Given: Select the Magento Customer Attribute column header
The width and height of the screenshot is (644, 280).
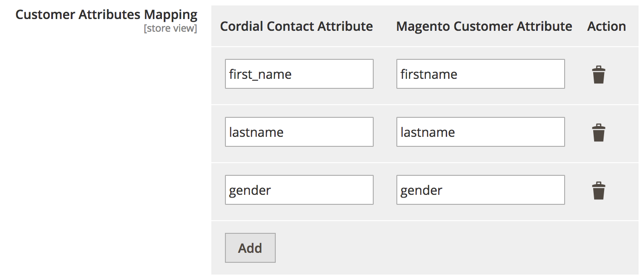Looking at the screenshot, I should 484,26.
